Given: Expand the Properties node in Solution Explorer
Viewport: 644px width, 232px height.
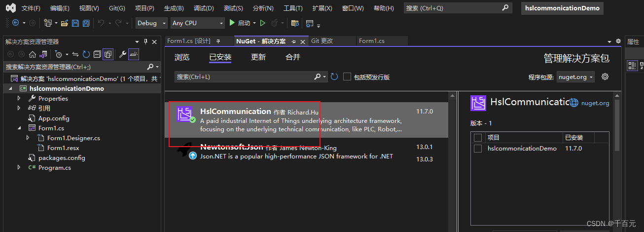Looking at the screenshot, I should (19, 98).
